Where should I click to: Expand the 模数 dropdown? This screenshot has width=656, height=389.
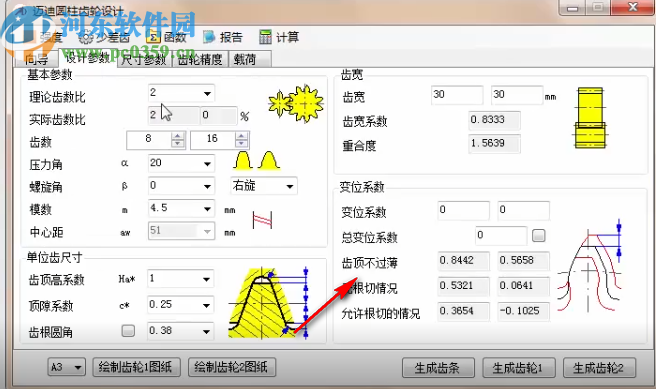[207, 209]
